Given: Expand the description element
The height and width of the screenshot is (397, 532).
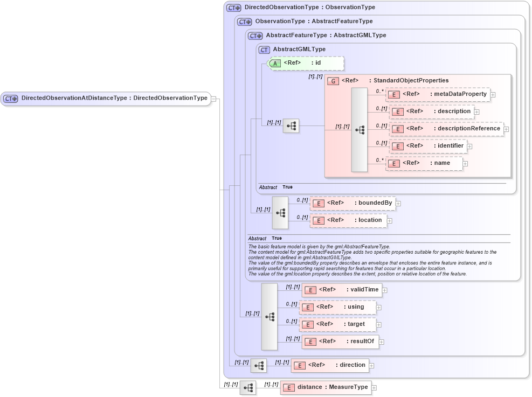Looking at the screenshot, I should pyautogui.click(x=476, y=112).
